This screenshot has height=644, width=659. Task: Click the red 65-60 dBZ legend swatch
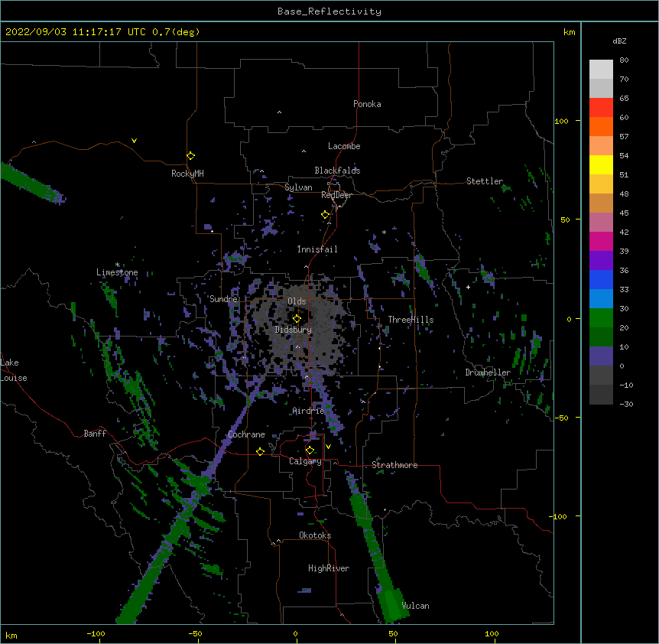coord(601,108)
